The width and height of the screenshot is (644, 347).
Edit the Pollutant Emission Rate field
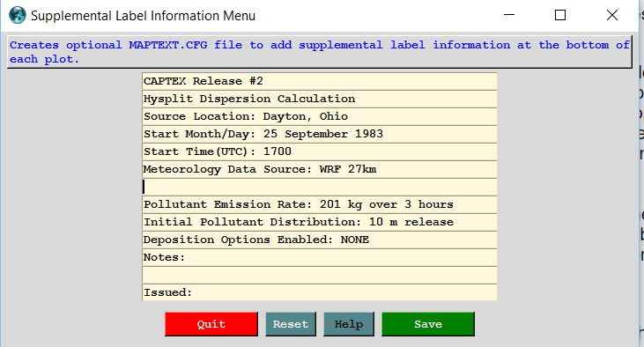click(320, 205)
